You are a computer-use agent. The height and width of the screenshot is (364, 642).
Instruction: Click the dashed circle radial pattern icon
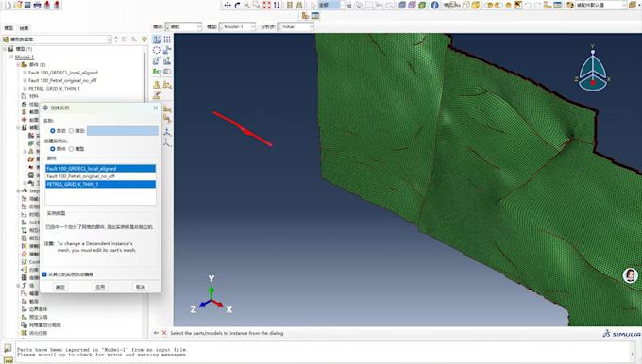point(157,50)
